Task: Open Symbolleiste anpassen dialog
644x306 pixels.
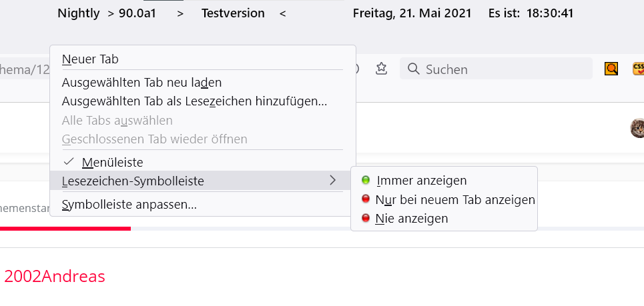Action: 129,205
